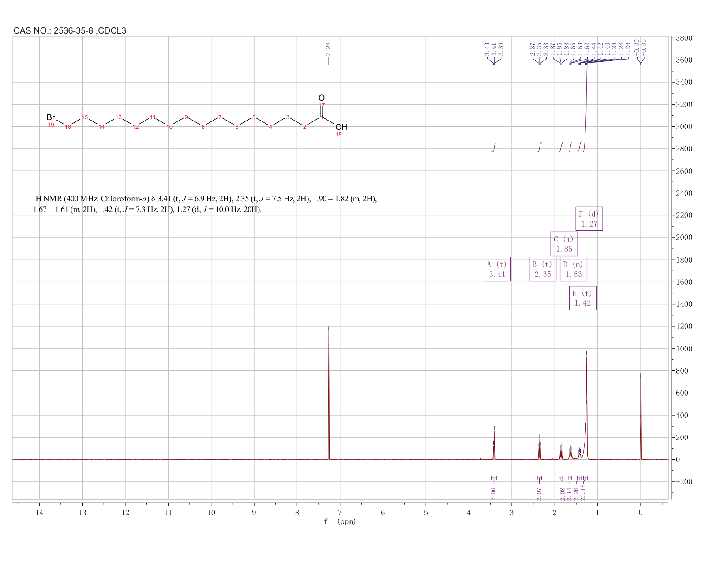This screenshot has height=563, width=728.
Task: Click integral value 20.18 under 1.27 peak
Action: point(583,492)
